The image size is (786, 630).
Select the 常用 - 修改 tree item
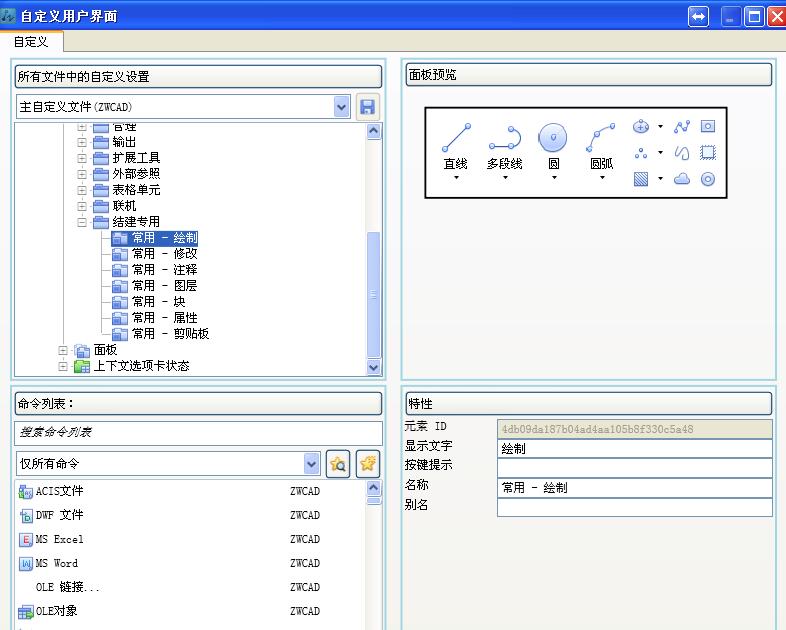[x=164, y=254]
